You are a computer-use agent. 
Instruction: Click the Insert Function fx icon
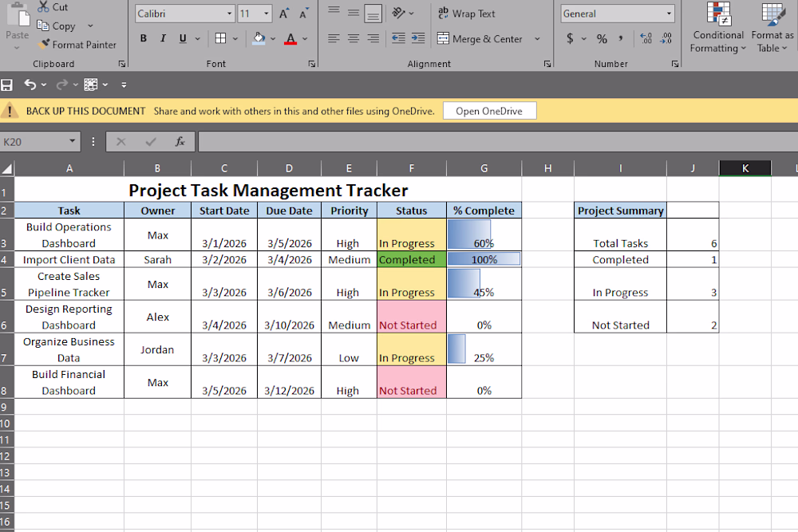[x=180, y=142]
